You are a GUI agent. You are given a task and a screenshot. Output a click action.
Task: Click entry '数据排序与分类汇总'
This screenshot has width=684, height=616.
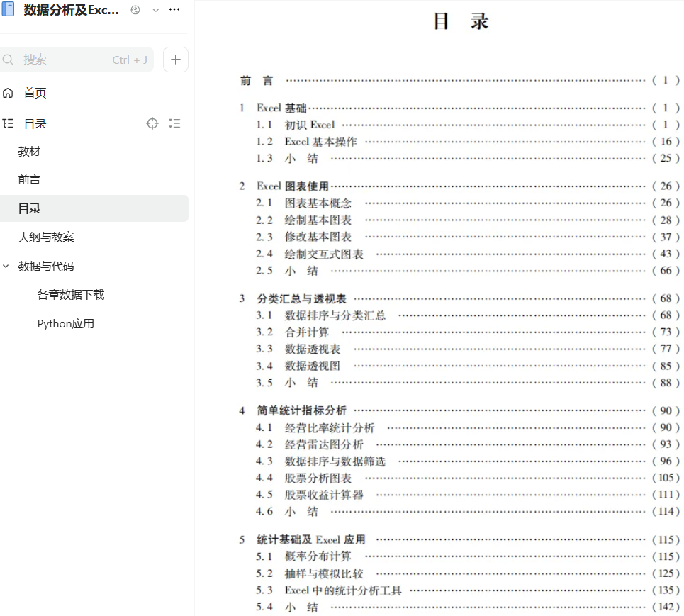coord(335,315)
